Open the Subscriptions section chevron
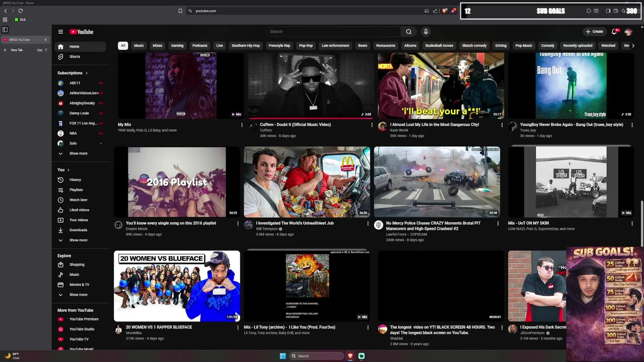This screenshot has width=644, height=362. [86, 73]
